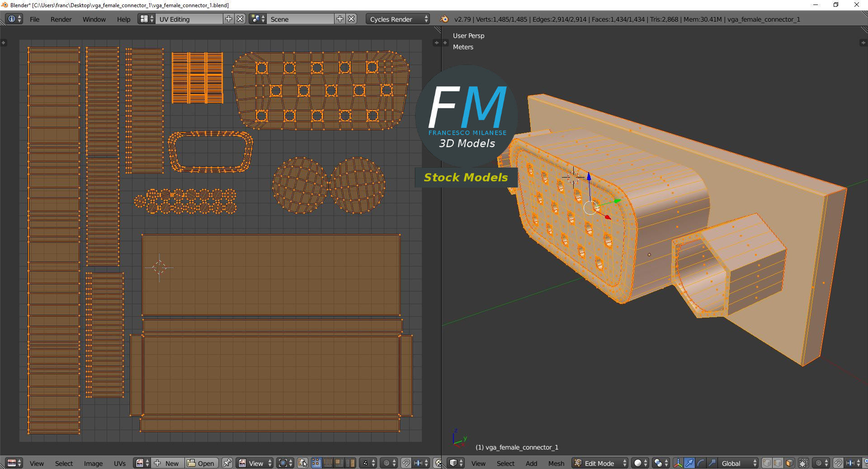Toggle the pin image icon
The height and width of the screenshot is (469, 868).
coord(227,463)
